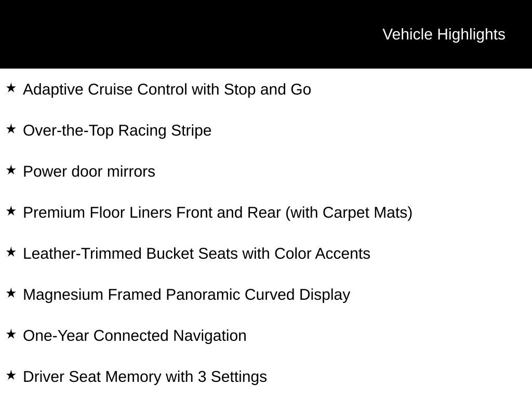Select the Power door mirrors text

[89, 171]
